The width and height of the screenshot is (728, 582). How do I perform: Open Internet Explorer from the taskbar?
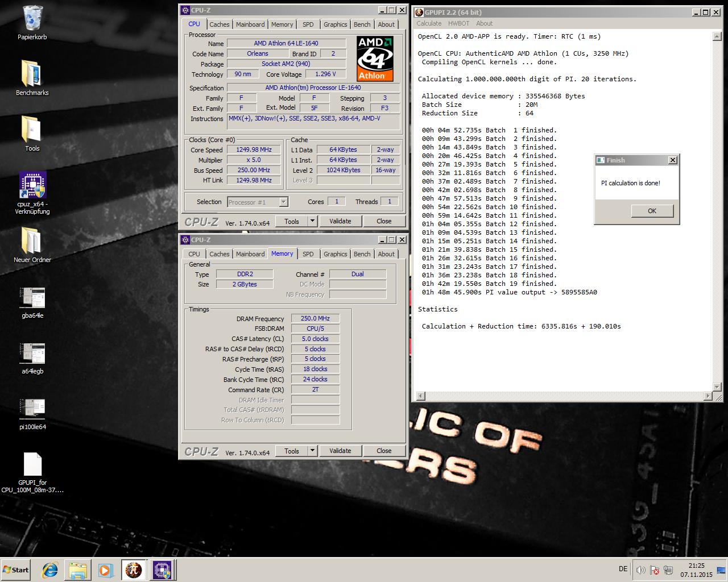[50, 570]
